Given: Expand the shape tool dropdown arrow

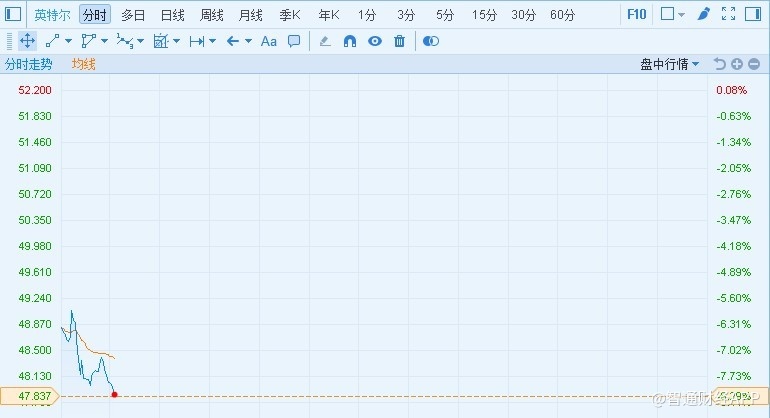Looking at the screenshot, I should click(104, 41).
